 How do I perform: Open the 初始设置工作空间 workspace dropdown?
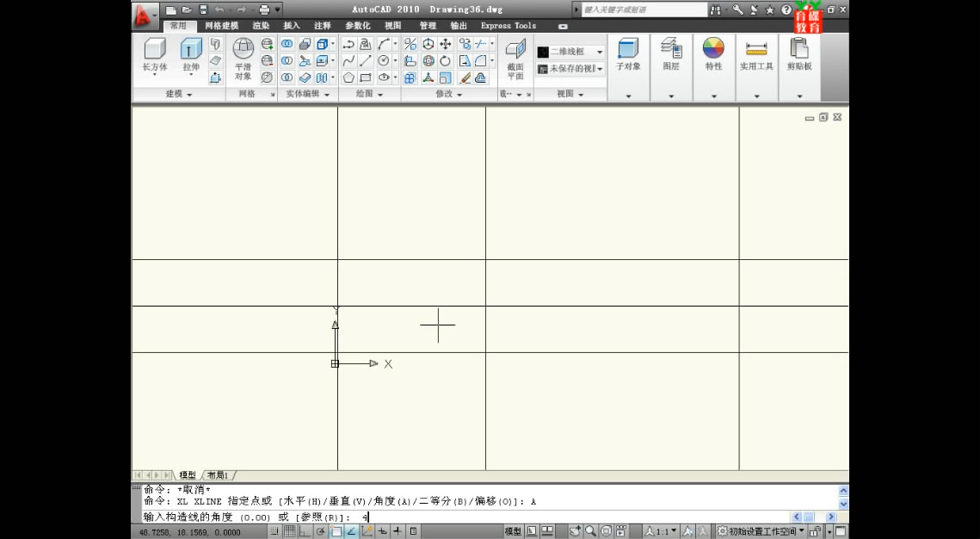click(761, 531)
